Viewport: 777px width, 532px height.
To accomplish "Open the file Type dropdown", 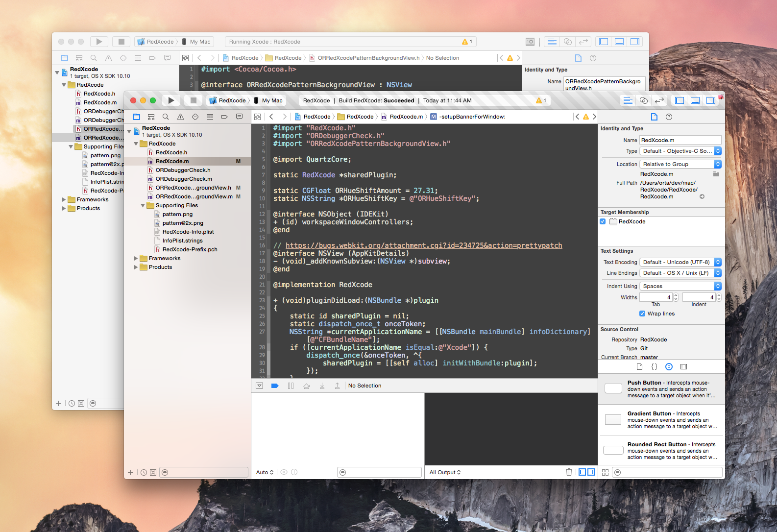I will [680, 151].
